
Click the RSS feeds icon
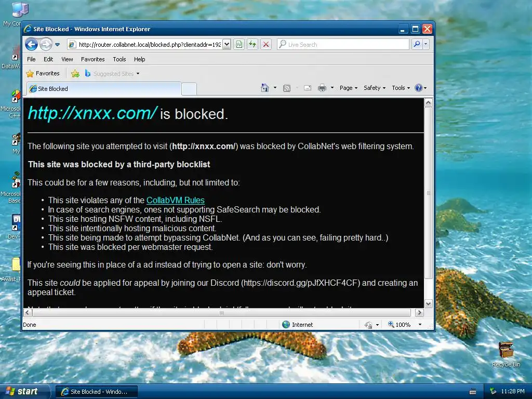[287, 88]
